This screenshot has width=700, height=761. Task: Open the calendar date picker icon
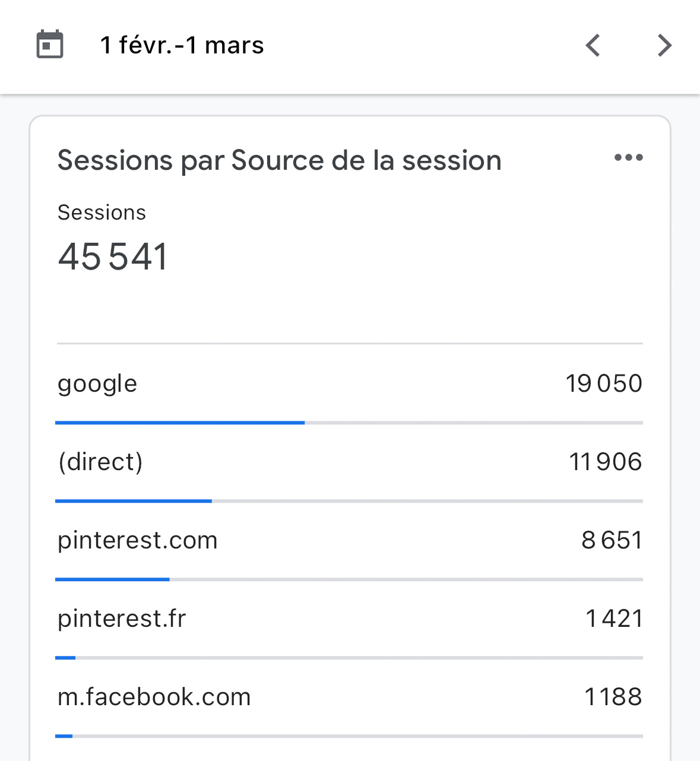pyautogui.click(x=50, y=45)
